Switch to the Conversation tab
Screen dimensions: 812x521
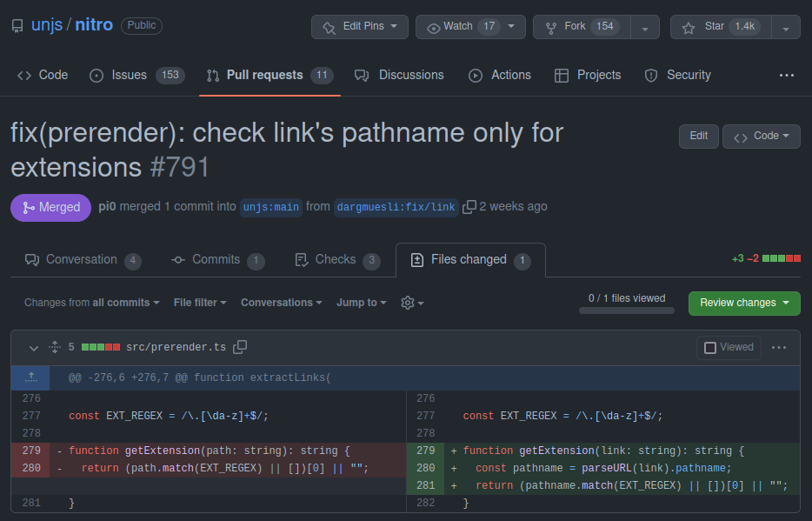click(83, 260)
